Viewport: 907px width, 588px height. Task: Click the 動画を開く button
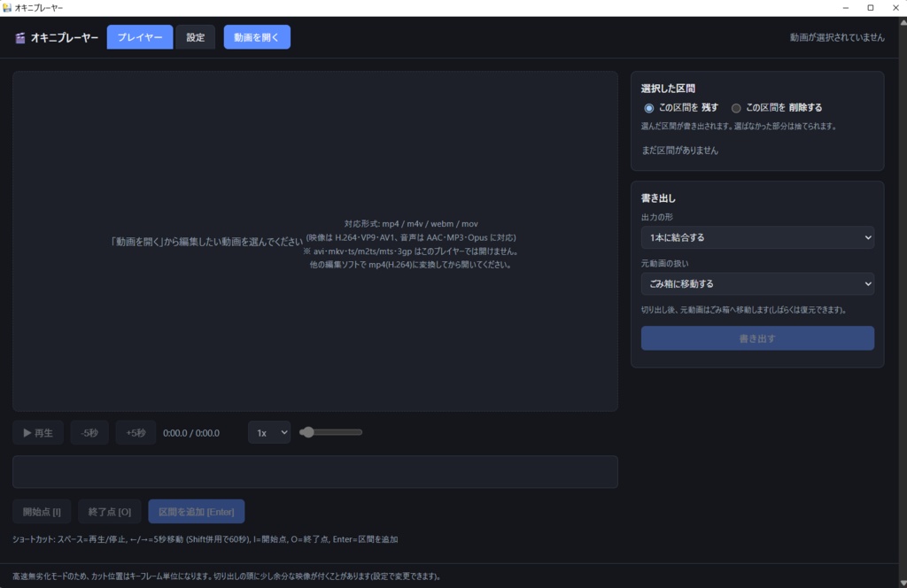(x=257, y=37)
